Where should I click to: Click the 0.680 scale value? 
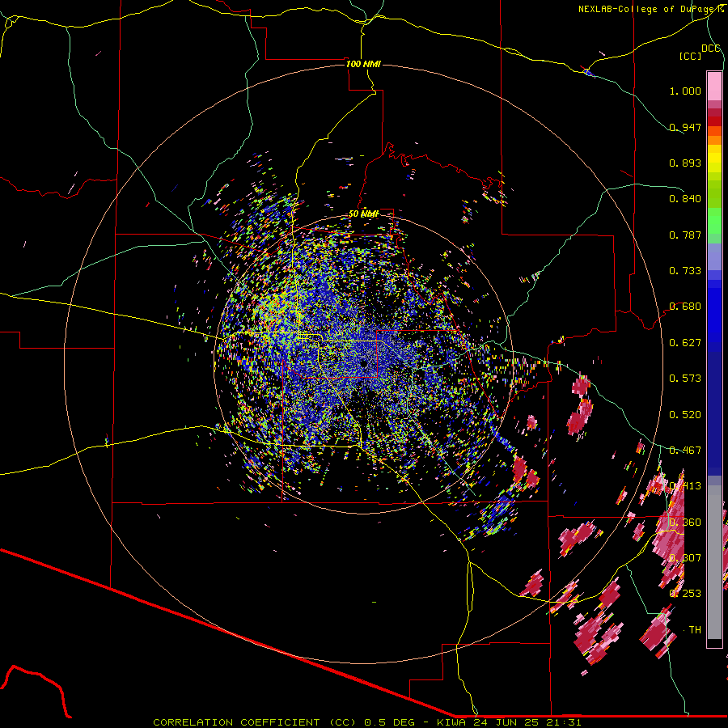tap(685, 307)
